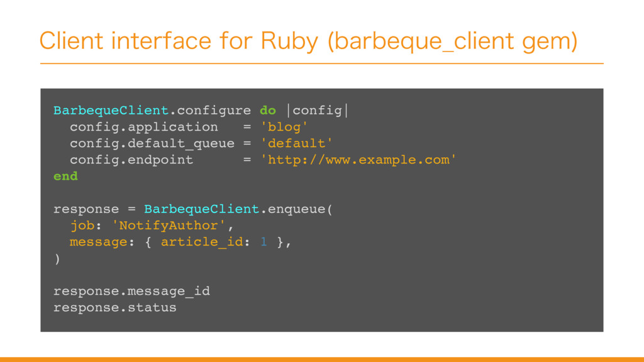Click the 'blog' string value
Screen dimensions: 644x362
284,127
